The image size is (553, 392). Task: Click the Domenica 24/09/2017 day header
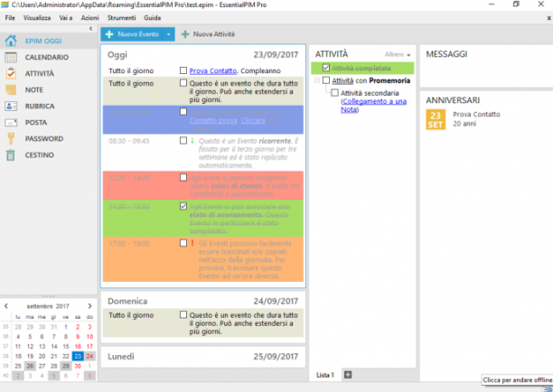202,301
